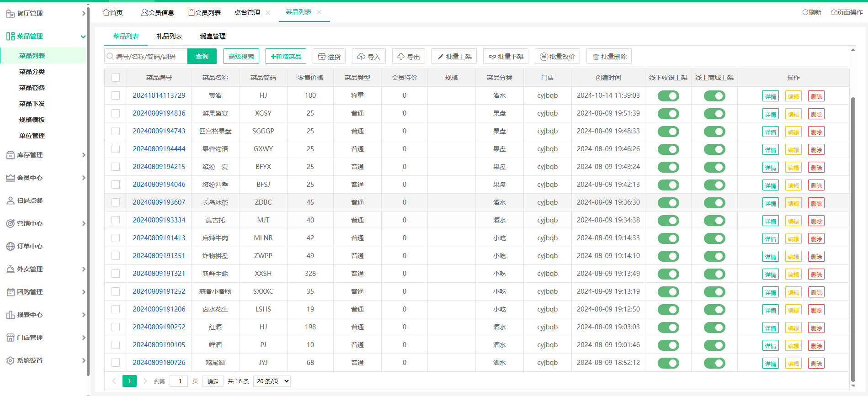Toggle 线上商城上架 for 四宫格果盘
This screenshot has height=396, width=868.
pos(714,132)
